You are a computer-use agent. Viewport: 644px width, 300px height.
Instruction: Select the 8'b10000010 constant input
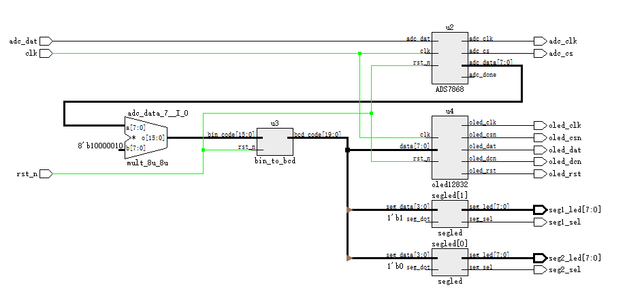[x=100, y=146]
